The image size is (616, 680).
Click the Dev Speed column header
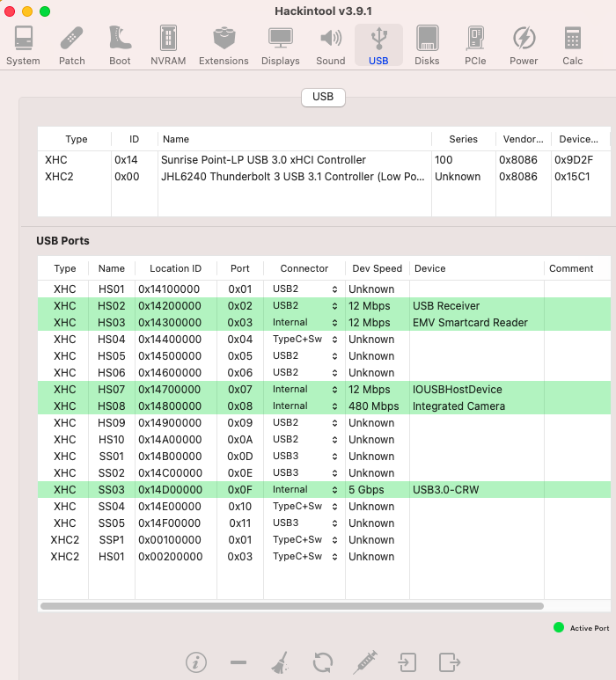(377, 268)
